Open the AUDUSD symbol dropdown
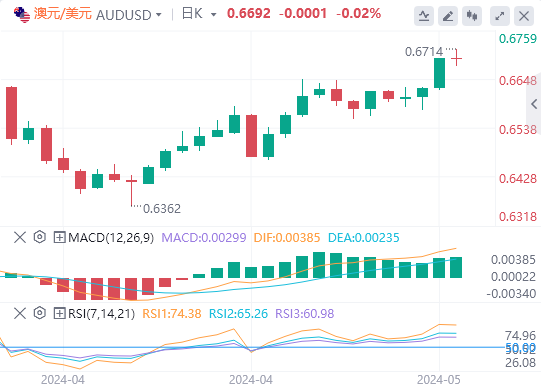 [129, 15]
